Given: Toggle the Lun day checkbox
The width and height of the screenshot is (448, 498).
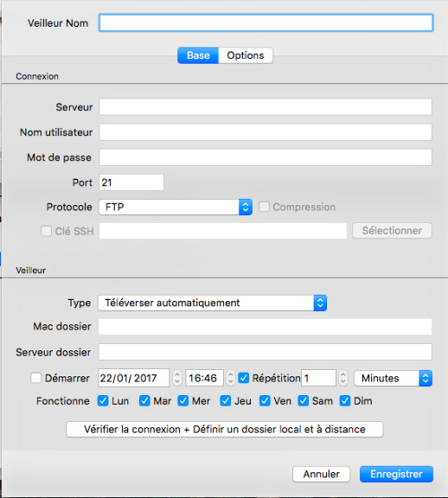Looking at the screenshot, I should click(103, 400).
